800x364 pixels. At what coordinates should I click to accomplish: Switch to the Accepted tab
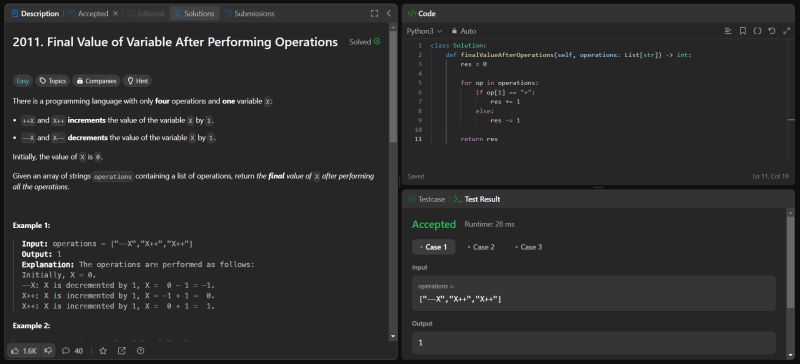[x=88, y=14]
